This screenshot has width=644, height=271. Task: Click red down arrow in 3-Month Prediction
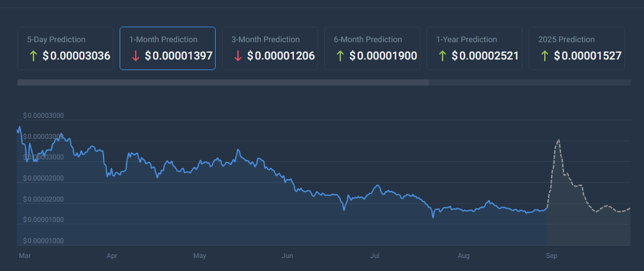tap(238, 56)
